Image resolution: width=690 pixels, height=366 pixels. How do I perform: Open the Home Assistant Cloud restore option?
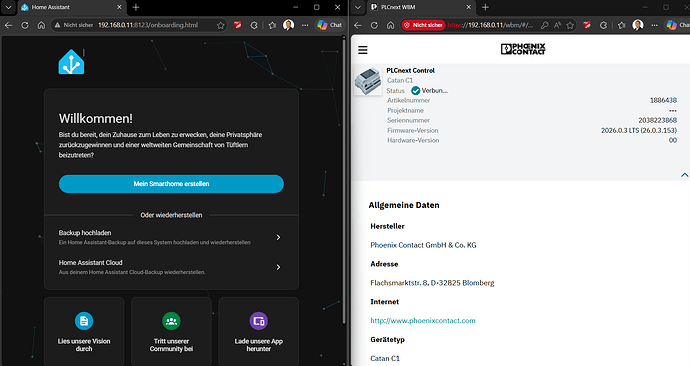(171, 267)
